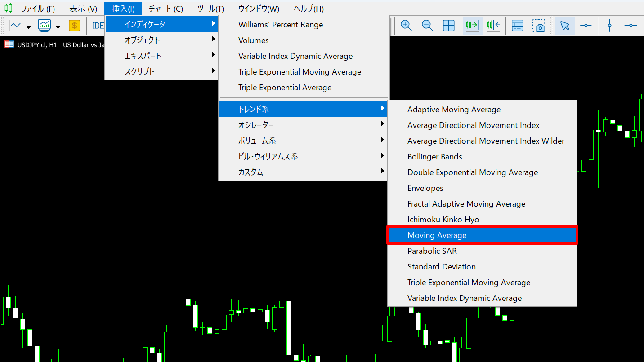
Task: Take a chart screenshot with the camera icon
Action: 539,26
